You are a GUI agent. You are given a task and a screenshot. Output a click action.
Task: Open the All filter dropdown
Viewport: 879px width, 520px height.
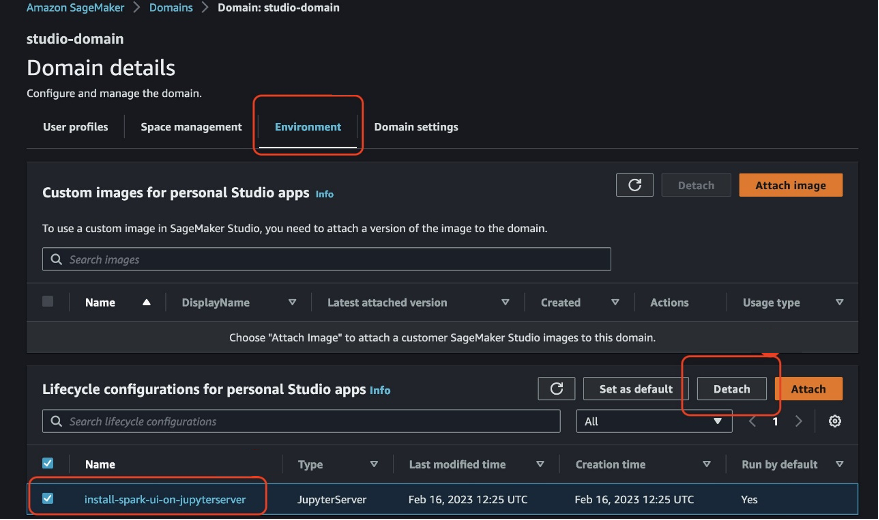pos(654,422)
